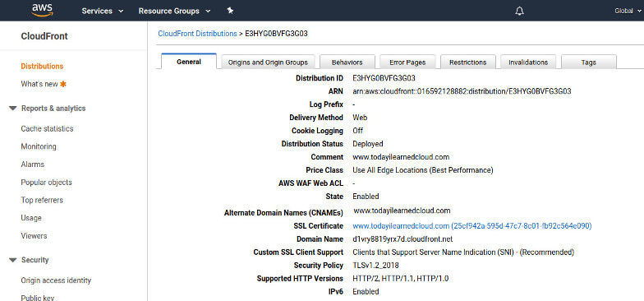Viewport: 644px width, 301px height.
Task: Click the Distribution Status value Deployed
Action: point(368,144)
